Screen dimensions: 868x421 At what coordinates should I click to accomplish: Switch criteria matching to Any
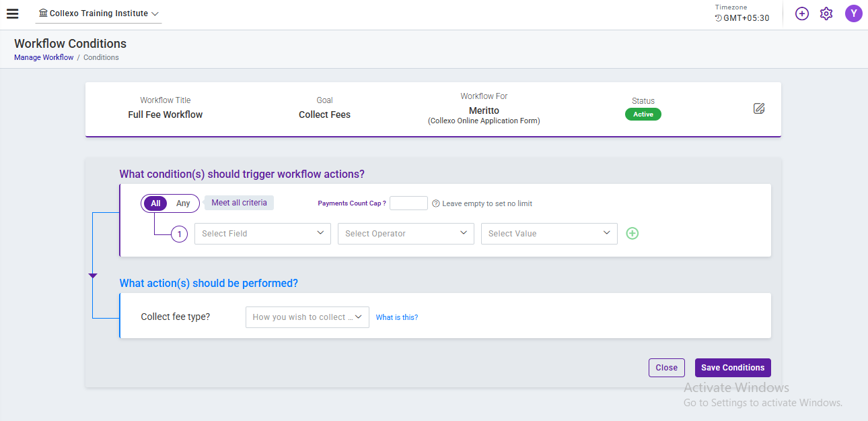(x=183, y=203)
